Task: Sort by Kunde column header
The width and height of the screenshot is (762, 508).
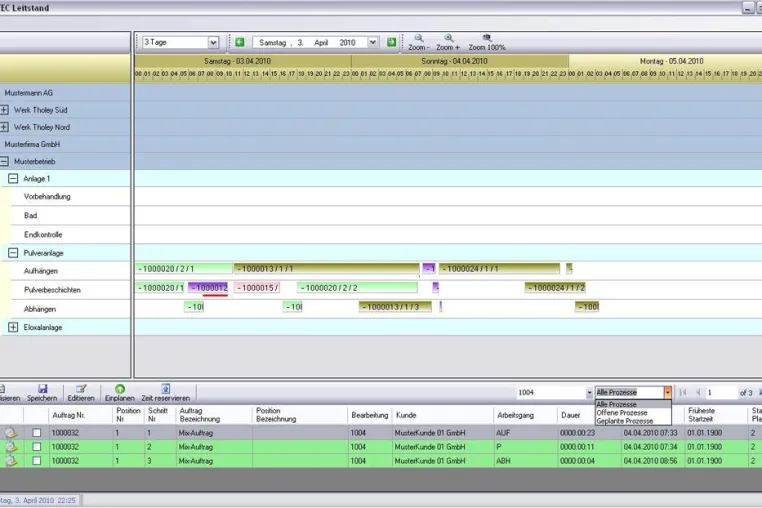Action: point(443,415)
